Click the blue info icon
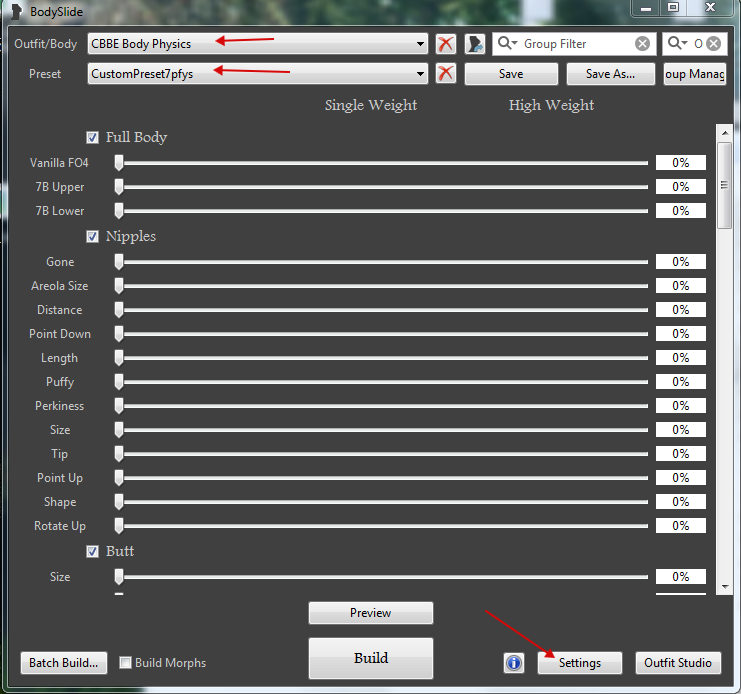 point(515,663)
